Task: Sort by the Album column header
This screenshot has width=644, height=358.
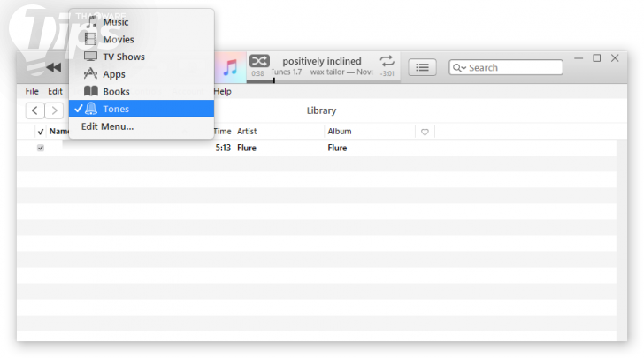Action: click(340, 132)
